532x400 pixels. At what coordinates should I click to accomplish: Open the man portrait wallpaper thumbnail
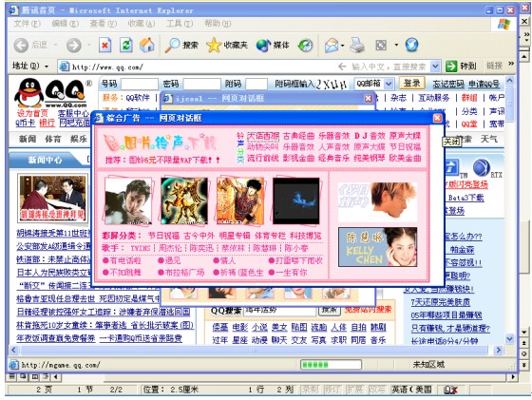[x=127, y=201]
